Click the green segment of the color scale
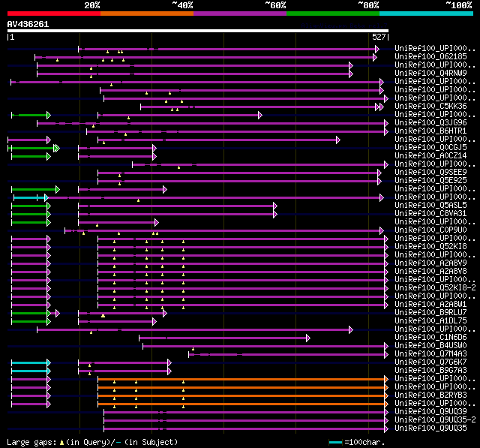The image size is (480, 448). (333, 14)
